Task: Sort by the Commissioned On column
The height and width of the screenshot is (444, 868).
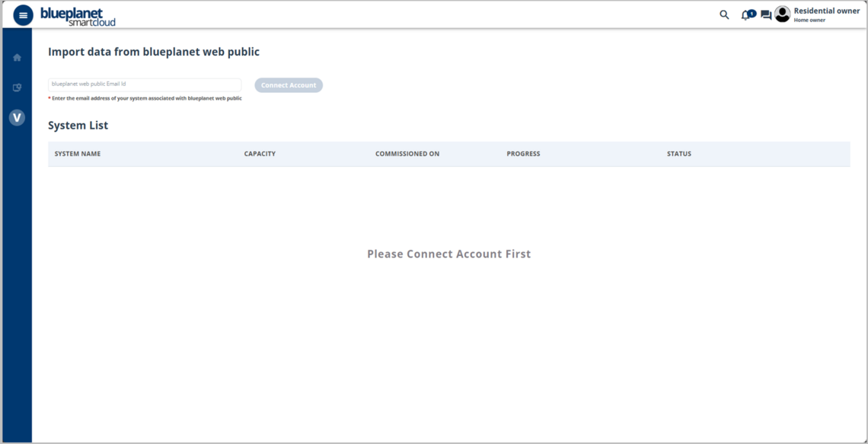Action: 407,154
